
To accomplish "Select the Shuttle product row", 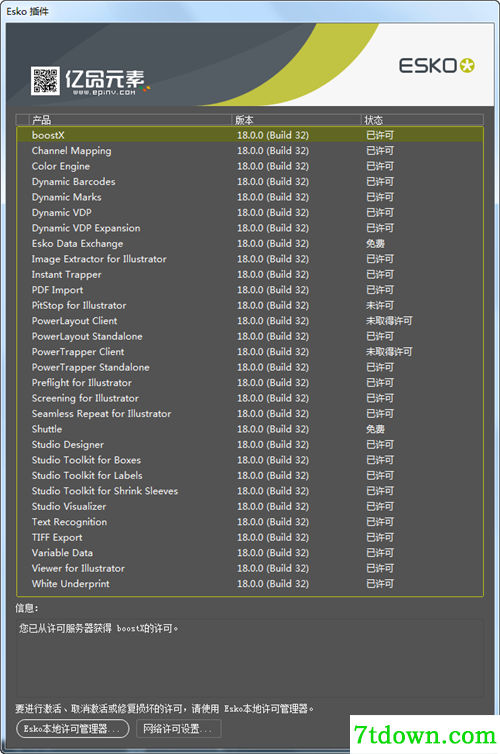I will point(250,429).
